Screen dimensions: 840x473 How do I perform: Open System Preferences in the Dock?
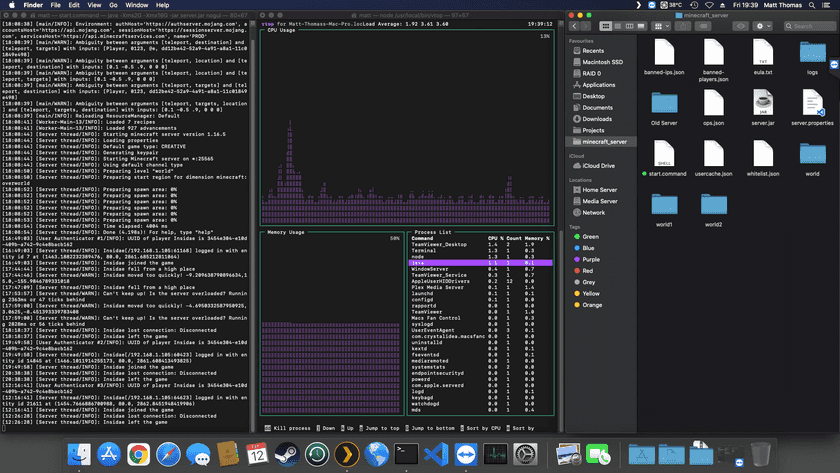pos(525,455)
